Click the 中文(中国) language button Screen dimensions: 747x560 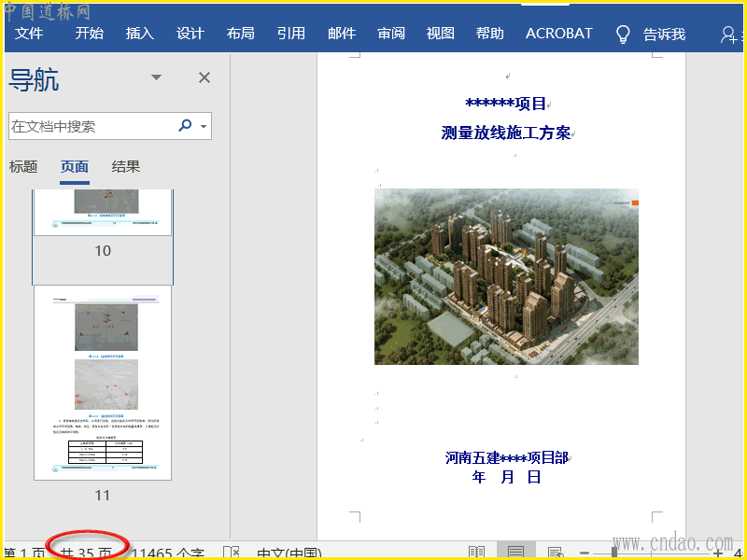click(x=289, y=553)
